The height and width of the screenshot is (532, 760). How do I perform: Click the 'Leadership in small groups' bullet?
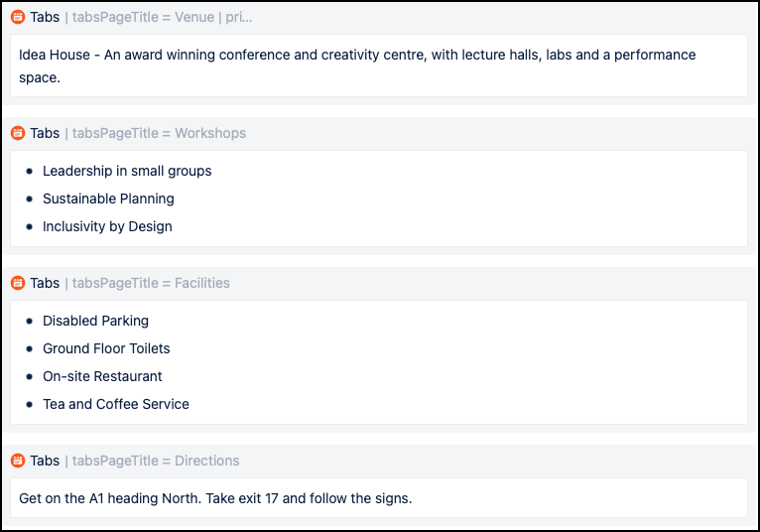click(127, 171)
